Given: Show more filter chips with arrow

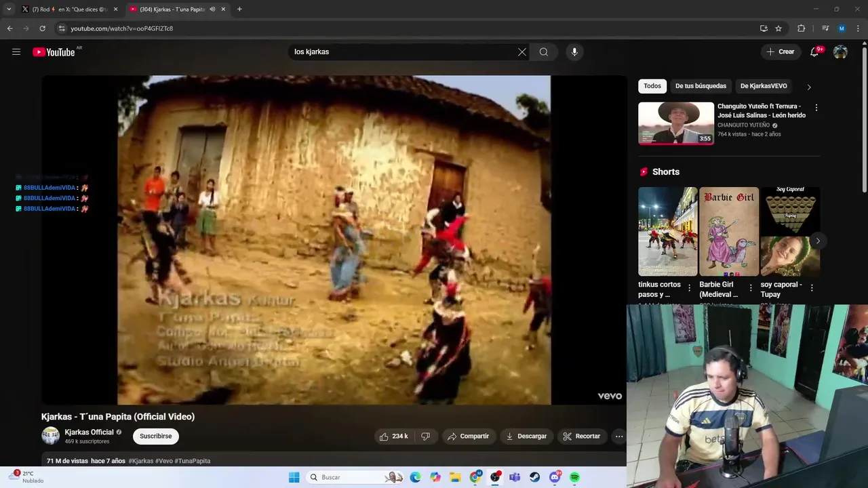Looking at the screenshot, I should [808, 87].
